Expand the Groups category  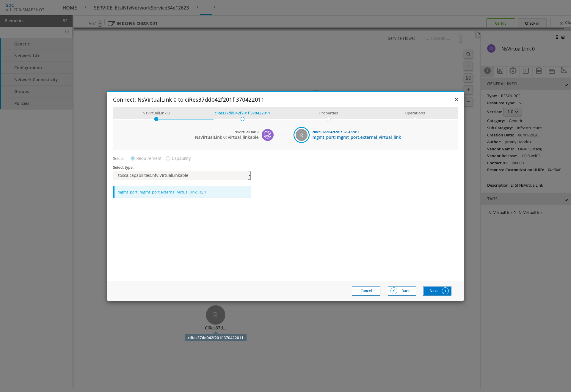37,92
